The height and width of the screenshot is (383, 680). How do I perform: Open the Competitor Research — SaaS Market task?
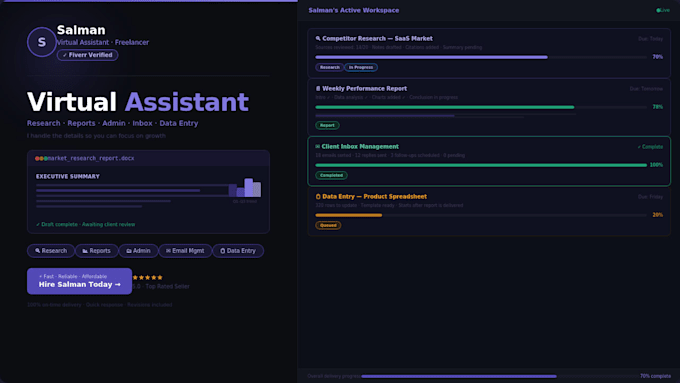tap(489, 53)
